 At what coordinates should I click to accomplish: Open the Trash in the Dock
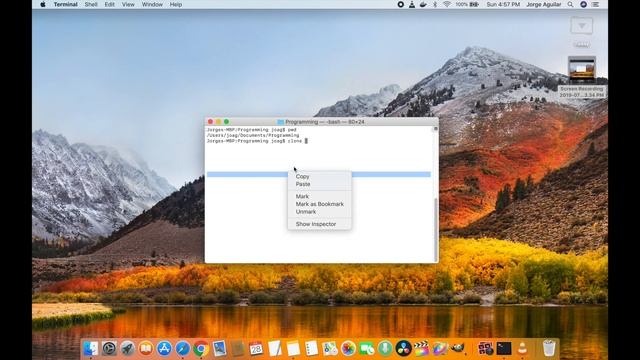(x=549, y=348)
